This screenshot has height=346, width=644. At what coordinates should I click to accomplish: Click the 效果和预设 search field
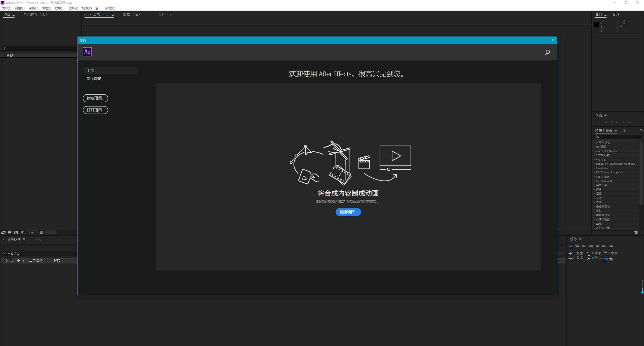click(x=618, y=137)
